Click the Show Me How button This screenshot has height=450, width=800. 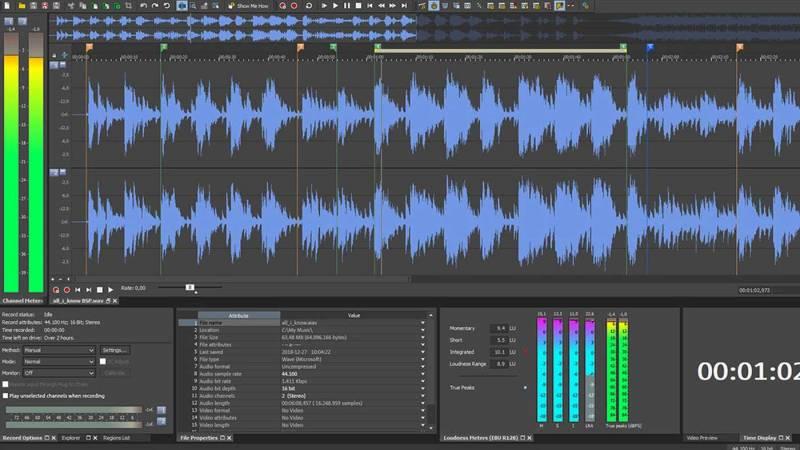pyautogui.click(x=248, y=6)
